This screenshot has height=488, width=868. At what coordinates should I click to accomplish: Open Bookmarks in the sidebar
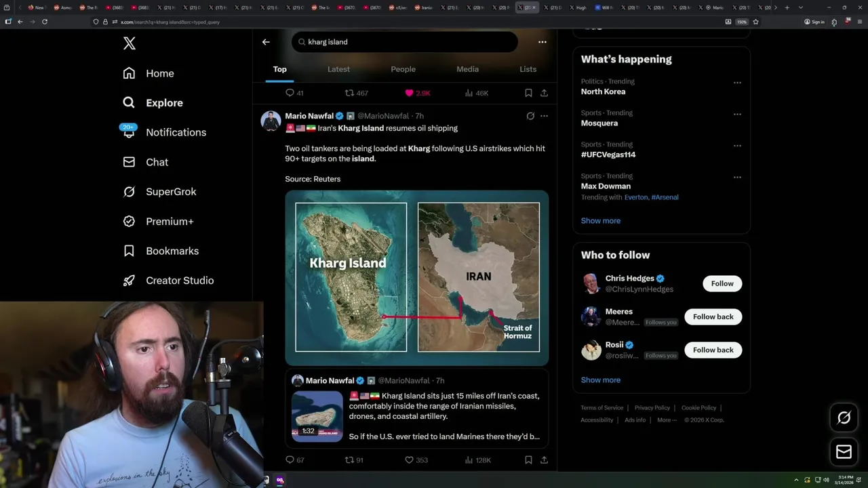(x=161, y=251)
